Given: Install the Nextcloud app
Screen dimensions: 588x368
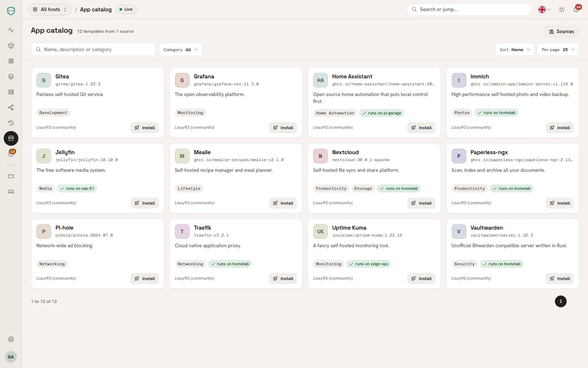Looking at the screenshot, I should pyautogui.click(x=421, y=203).
